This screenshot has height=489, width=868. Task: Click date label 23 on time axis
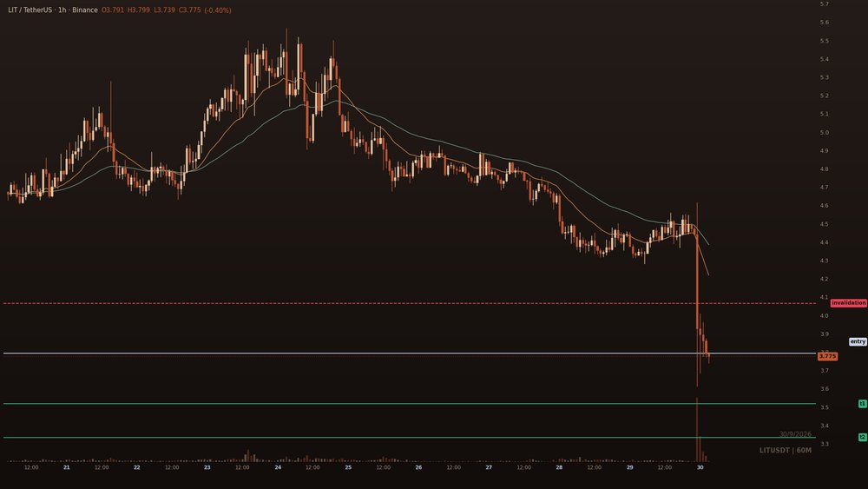pos(207,467)
